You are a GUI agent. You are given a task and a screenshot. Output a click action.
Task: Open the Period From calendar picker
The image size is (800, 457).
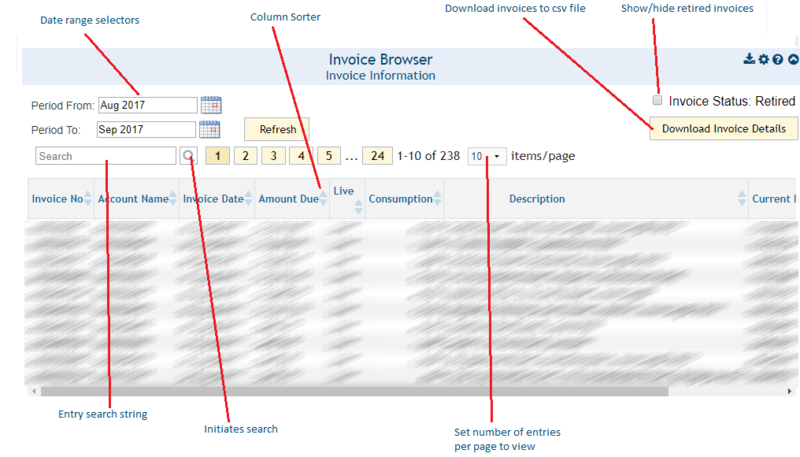pyautogui.click(x=211, y=105)
